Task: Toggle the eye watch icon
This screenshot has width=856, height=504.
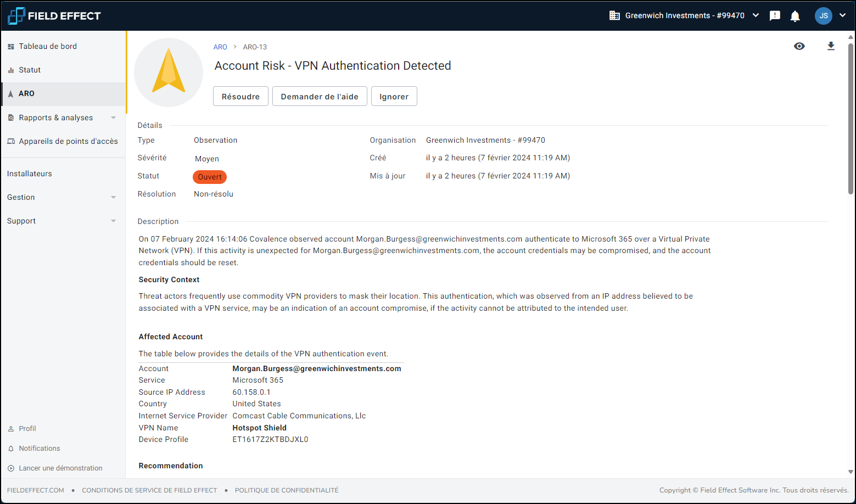Action: 799,46
